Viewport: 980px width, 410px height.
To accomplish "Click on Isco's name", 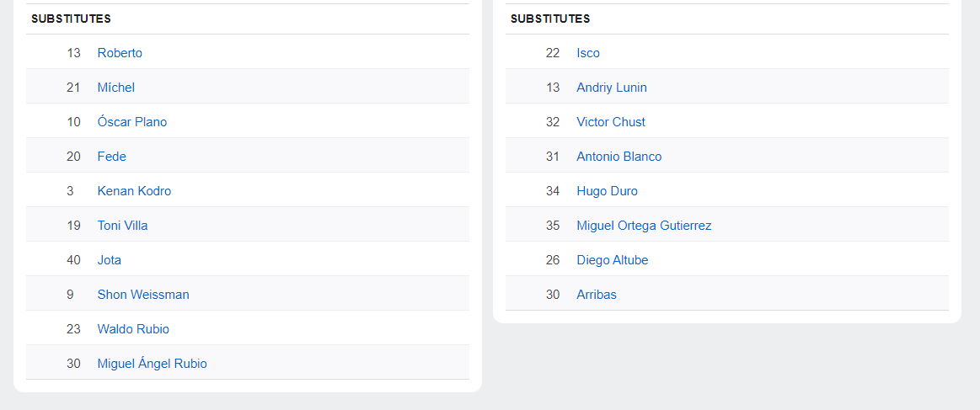I will (588, 53).
